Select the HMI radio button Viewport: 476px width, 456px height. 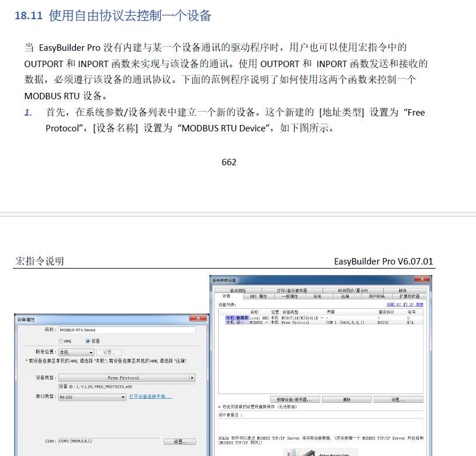[61, 341]
